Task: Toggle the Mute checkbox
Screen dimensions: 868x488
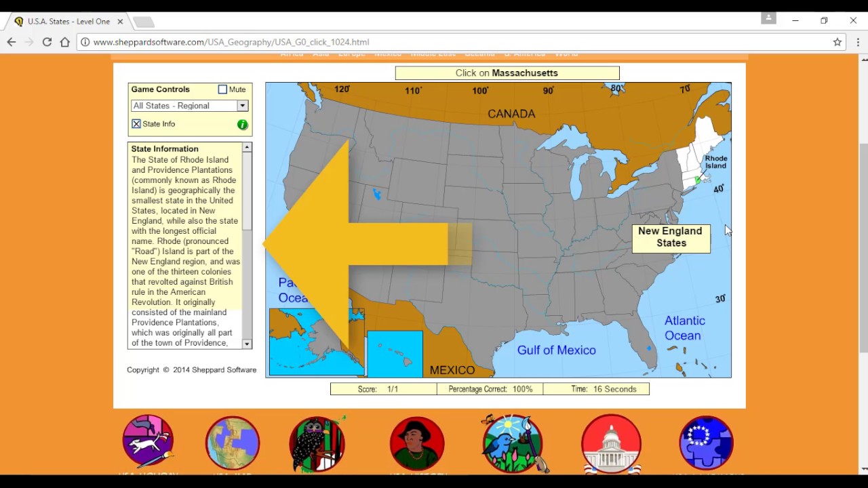Action: [x=222, y=89]
